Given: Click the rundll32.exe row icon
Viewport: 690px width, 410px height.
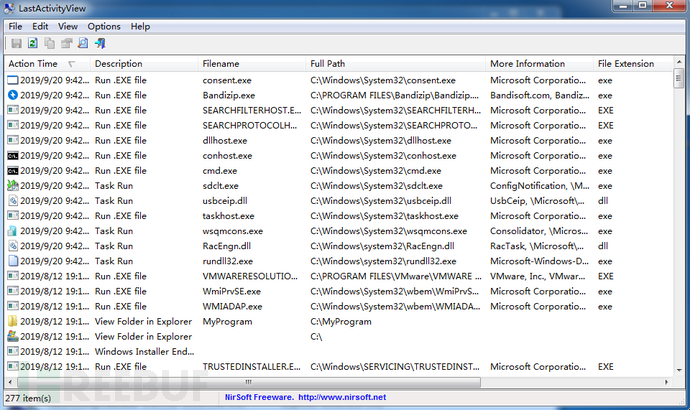Looking at the screenshot, I should [x=13, y=261].
